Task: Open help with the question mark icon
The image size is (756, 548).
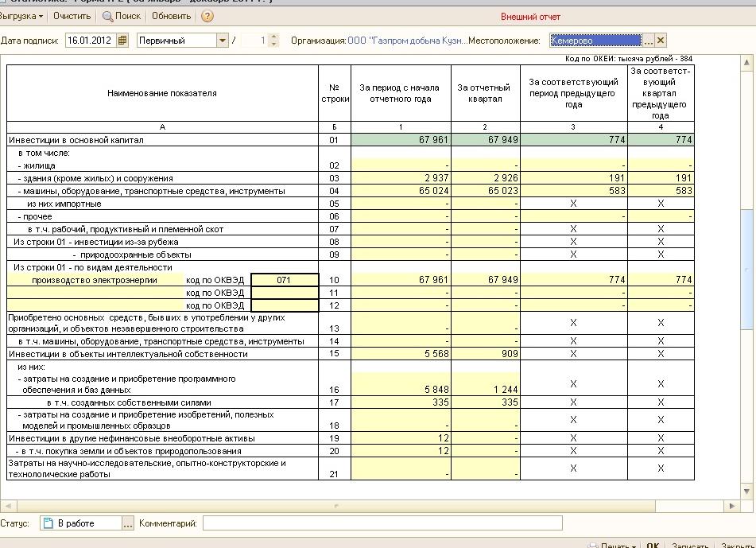Action: (207, 17)
